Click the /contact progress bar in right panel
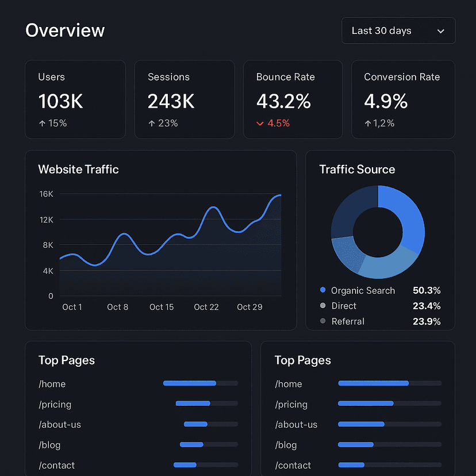The height and width of the screenshot is (476, 476). (390, 465)
